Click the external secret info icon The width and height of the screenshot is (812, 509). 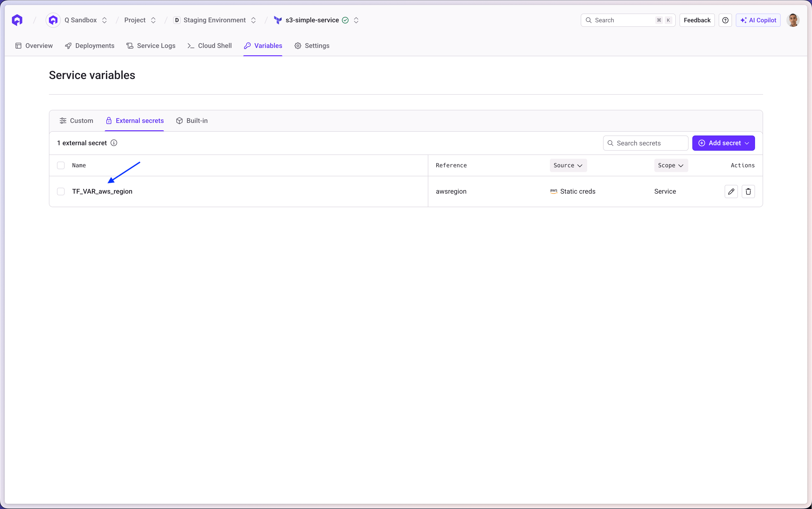point(114,143)
